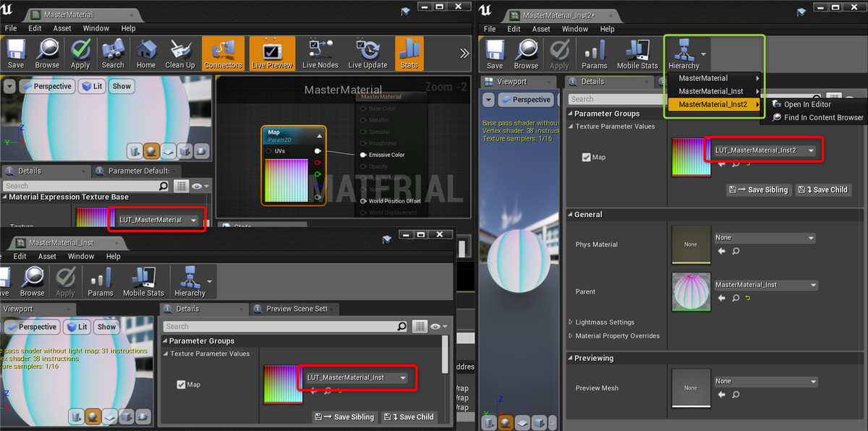868x431 pixels.
Task: Click the browse magnifier under Phys Material
Action: pyautogui.click(x=736, y=251)
